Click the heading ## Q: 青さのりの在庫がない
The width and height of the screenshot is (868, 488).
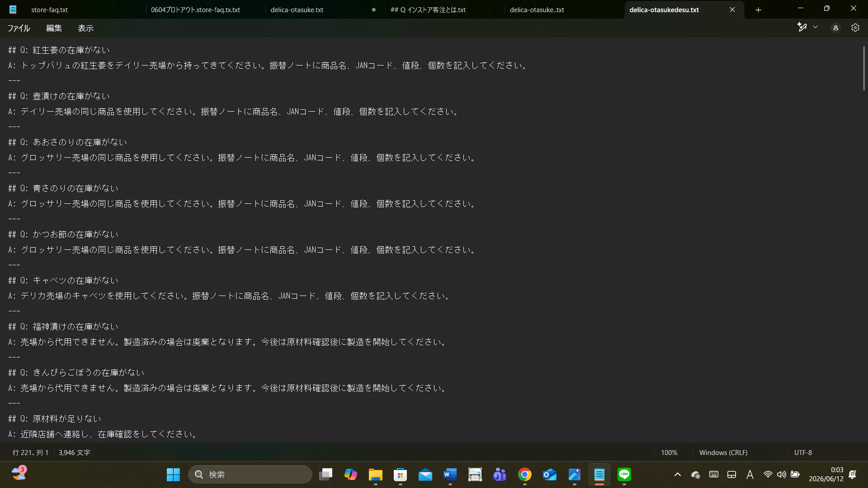[x=63, y=188]
